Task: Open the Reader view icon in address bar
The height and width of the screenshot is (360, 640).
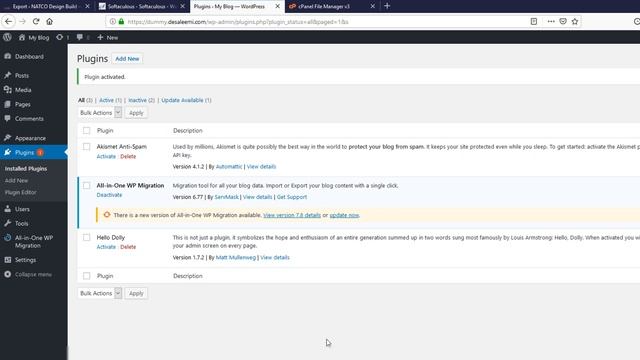Action: pyautogui.click(x=533, y=21)
